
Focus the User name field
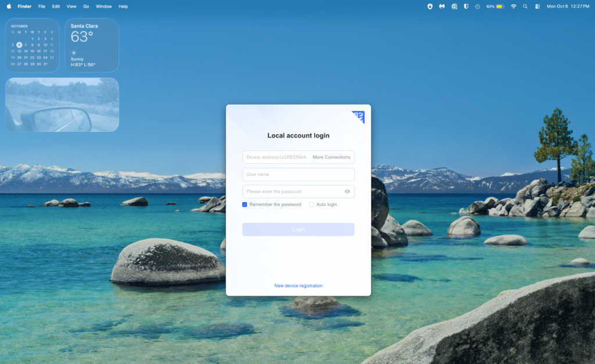click(x=298, y=174)
